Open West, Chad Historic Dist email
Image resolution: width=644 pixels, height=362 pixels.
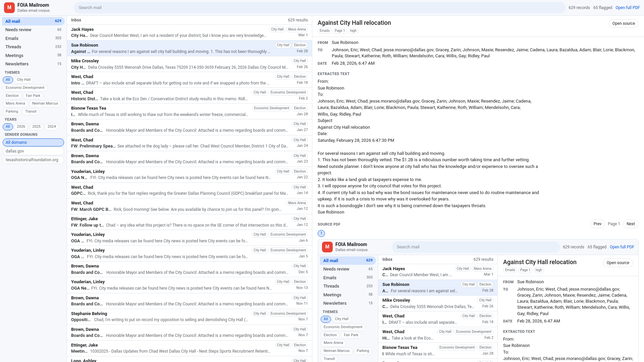click(x=190, y=96)
